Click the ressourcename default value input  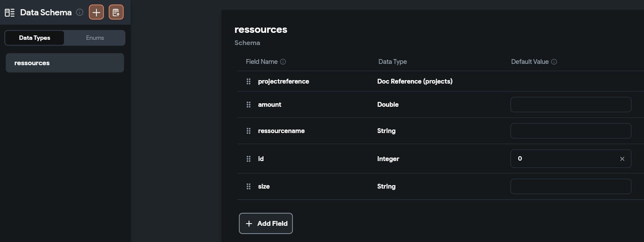[x=570, y=131]
